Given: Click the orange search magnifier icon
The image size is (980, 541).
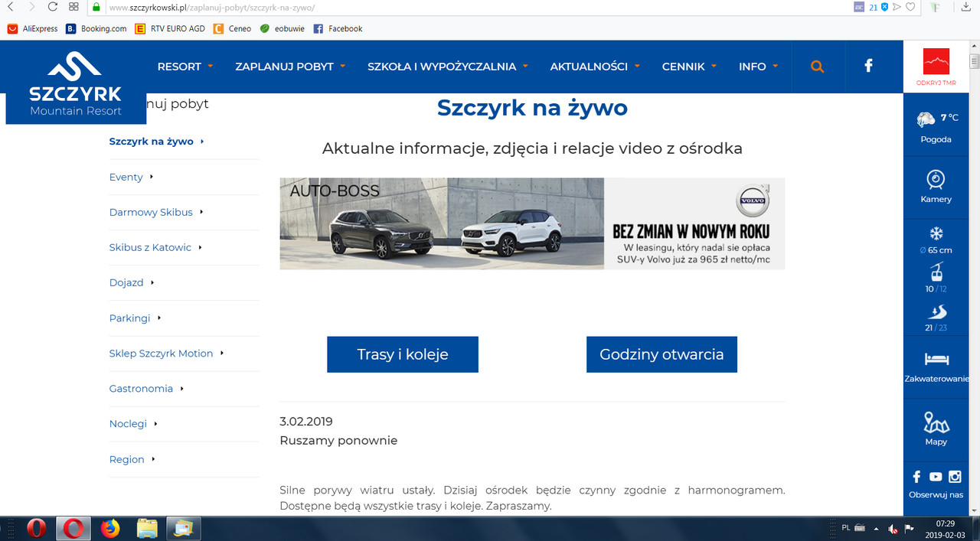Looking at the screenshot, I should [x=817, y=67].
